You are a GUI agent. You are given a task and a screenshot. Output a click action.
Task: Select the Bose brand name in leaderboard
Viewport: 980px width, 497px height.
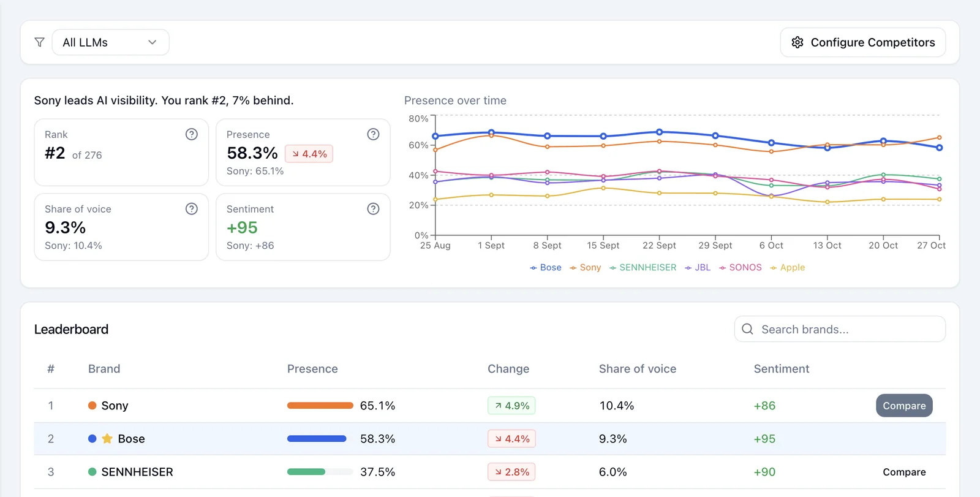(131, 439)
